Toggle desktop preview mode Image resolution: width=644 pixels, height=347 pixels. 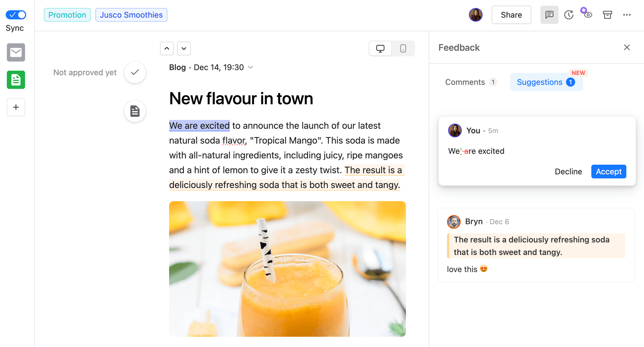(x=380, y=48)
